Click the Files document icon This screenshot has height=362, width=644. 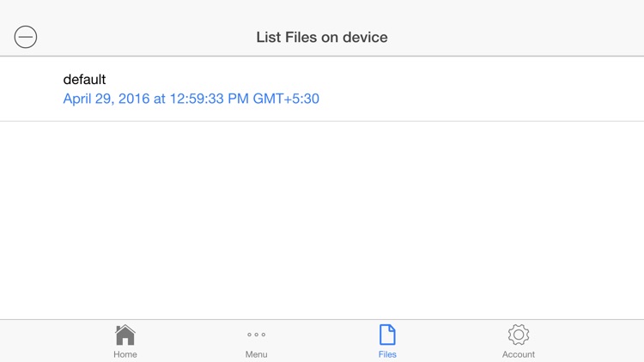pos(387,335)
